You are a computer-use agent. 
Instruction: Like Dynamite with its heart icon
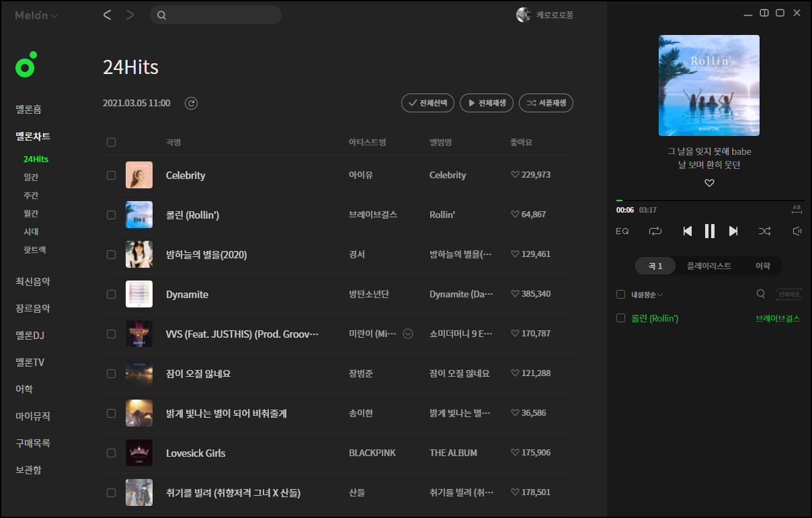pyautogui.click(x=515, y=294)
